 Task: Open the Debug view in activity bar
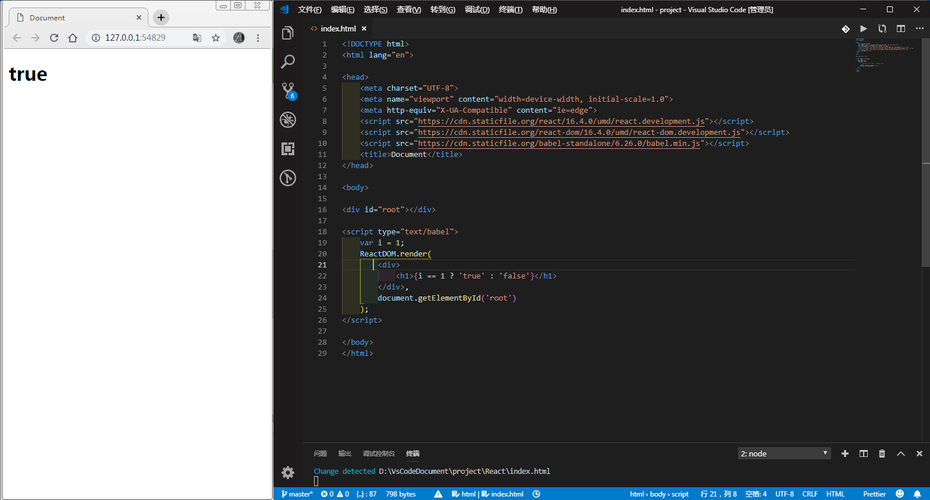(x=288, y=120)
